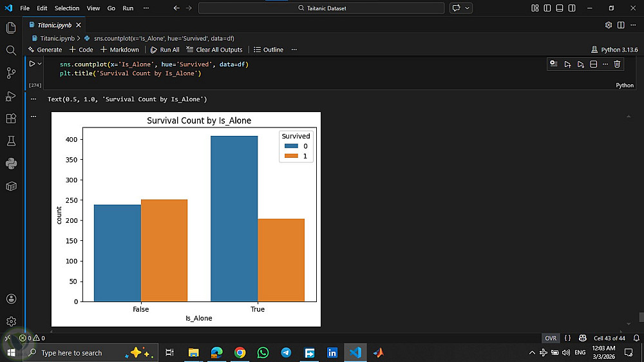Open Telegram from the taskbar

pyautogui.click(x=287, y=352)
